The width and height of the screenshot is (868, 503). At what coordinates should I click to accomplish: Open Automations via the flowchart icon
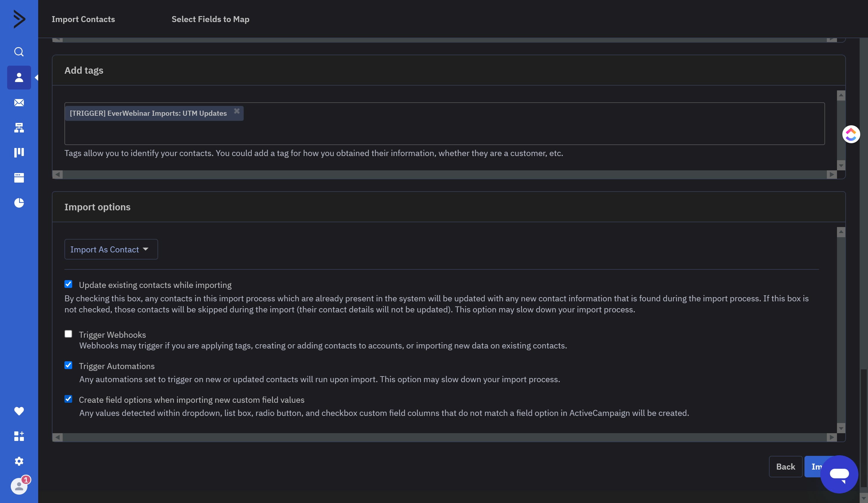click(19, 127)
